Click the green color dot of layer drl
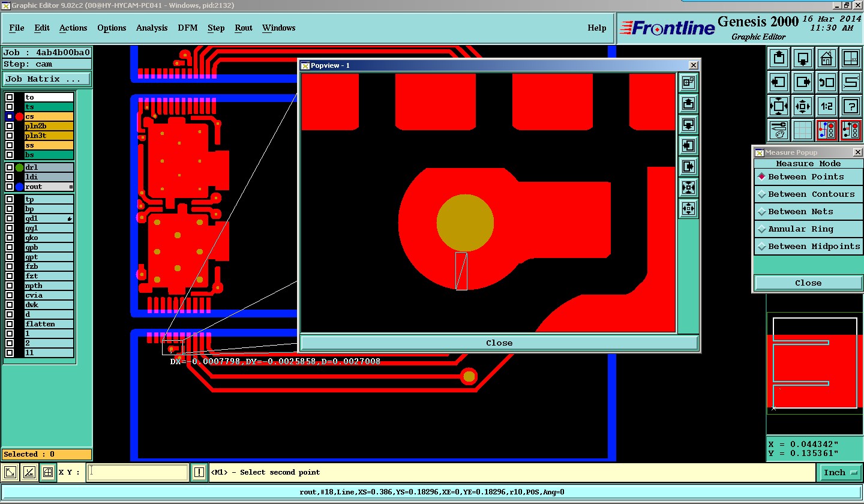 tap(19, 167)
